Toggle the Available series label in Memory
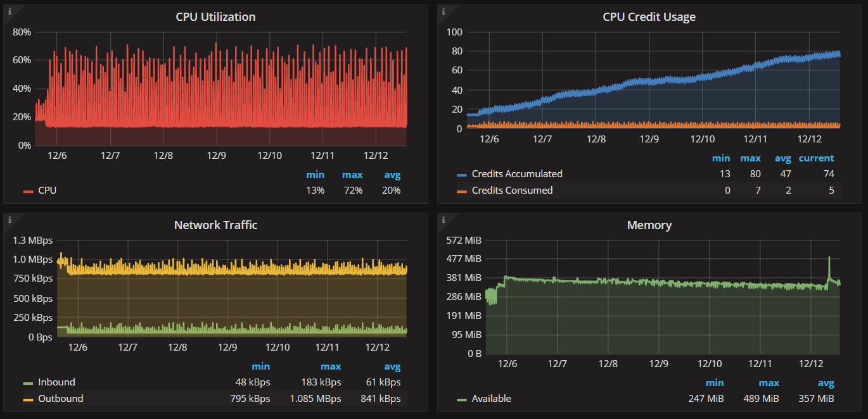The width and height of the screenshot is (868, 419). 491,399
